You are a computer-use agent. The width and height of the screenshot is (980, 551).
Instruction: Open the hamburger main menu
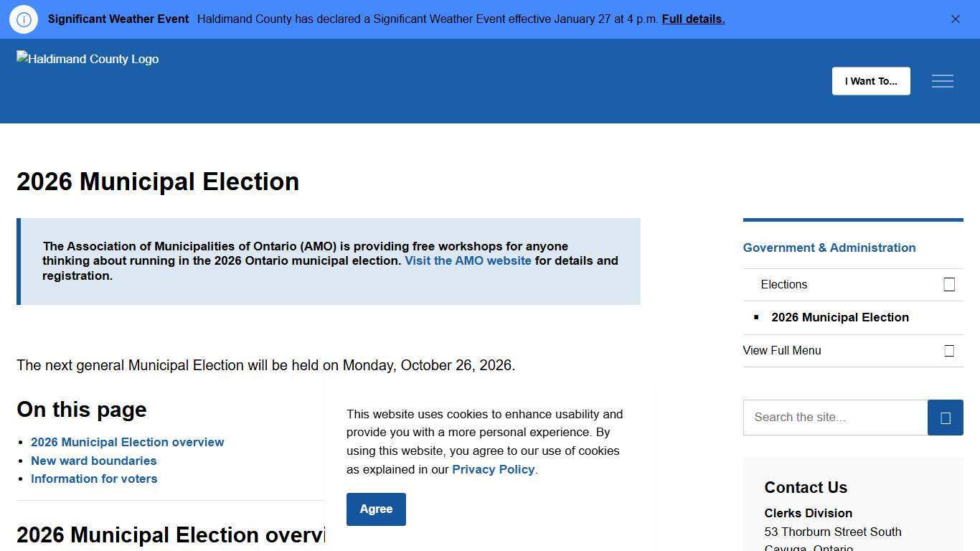click(x=943, y=81)
